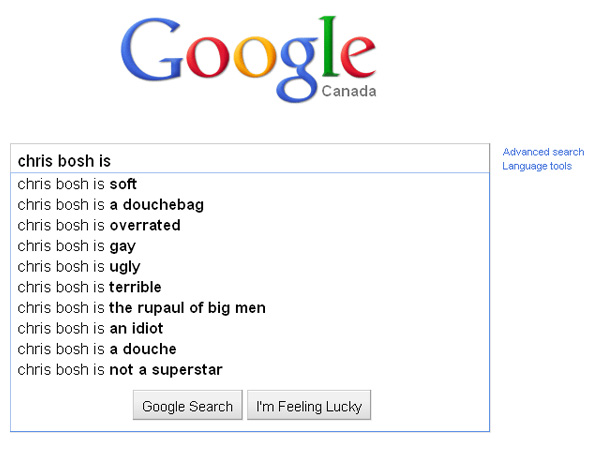The width and height of the screenshot is (590, 450).
Task: Click the Google Search button
Action: pos(187,405)
